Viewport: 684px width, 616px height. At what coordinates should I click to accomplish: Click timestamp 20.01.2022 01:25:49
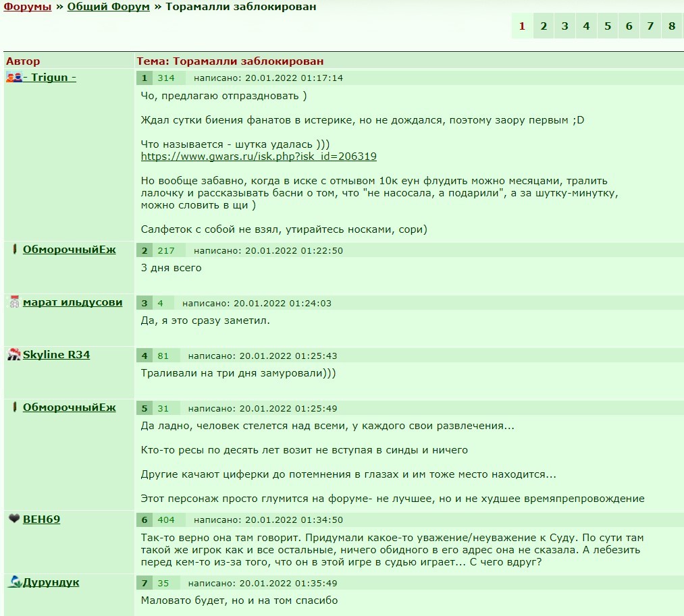[288, 408]
